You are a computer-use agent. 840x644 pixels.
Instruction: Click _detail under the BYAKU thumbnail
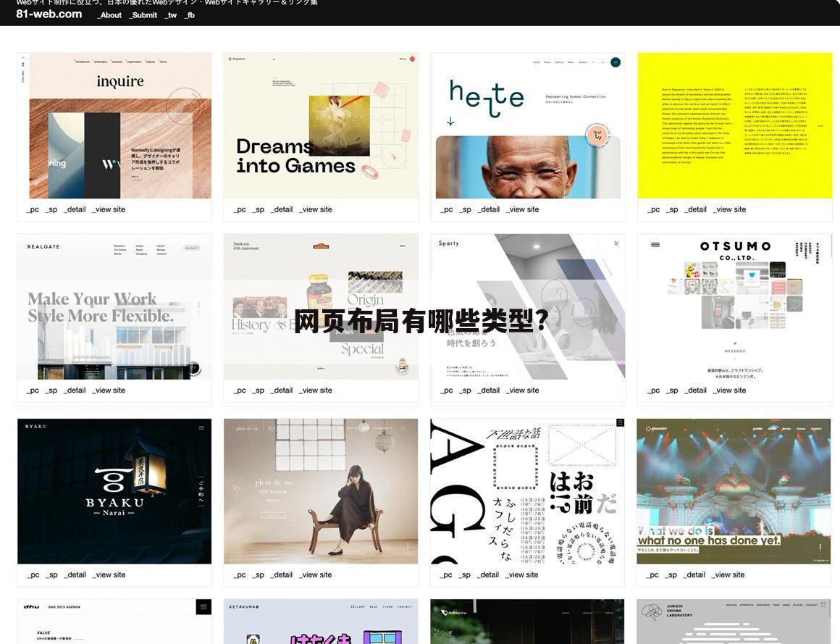[75, 575]
